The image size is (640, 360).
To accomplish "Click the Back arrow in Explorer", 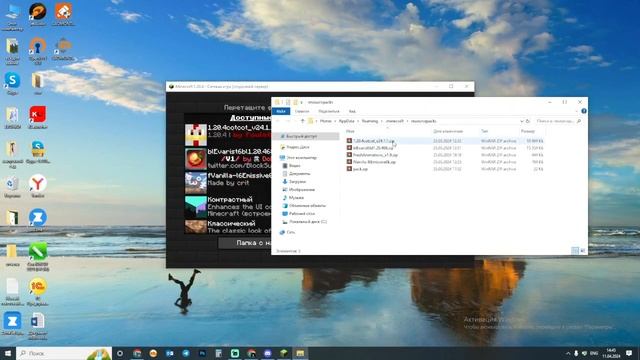I will (x=278, y=121).
